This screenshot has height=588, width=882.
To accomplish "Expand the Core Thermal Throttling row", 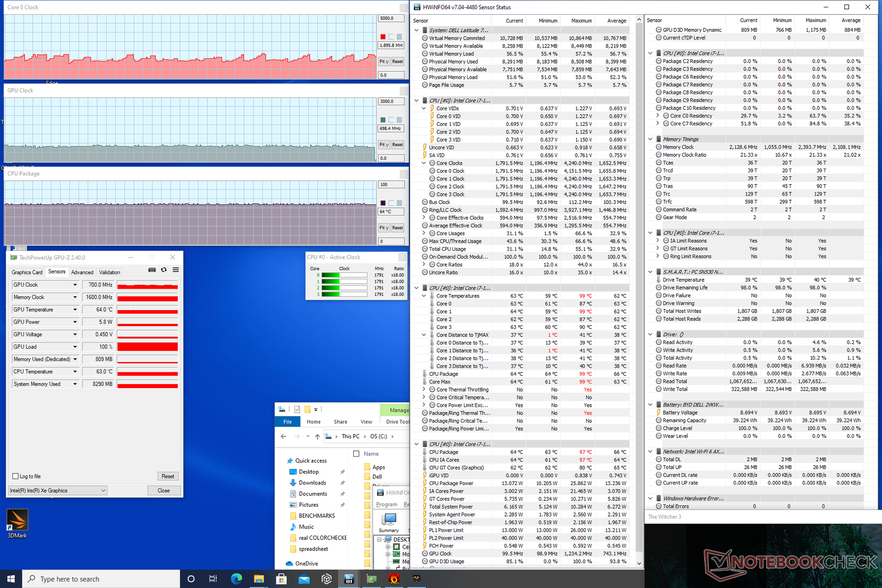I will click(x=424, y=390).
